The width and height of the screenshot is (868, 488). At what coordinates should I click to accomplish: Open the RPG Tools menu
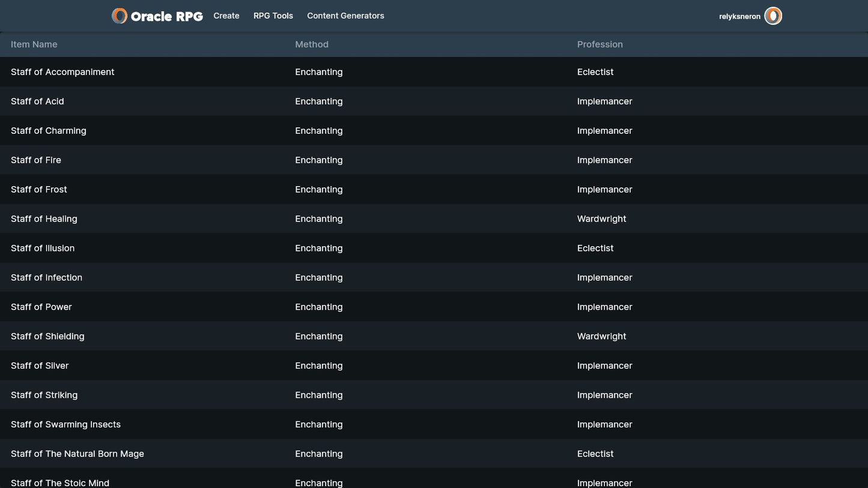273,16
